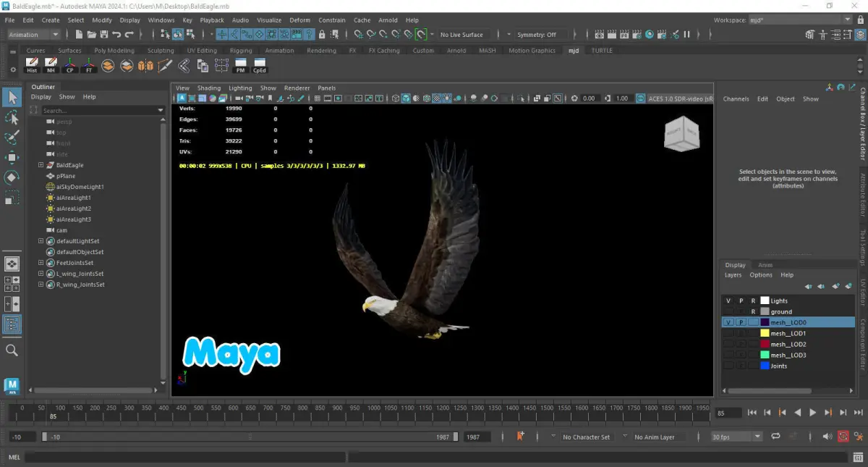Click the MEL script label button
The image size is (868, 467).
pos(14,457)
